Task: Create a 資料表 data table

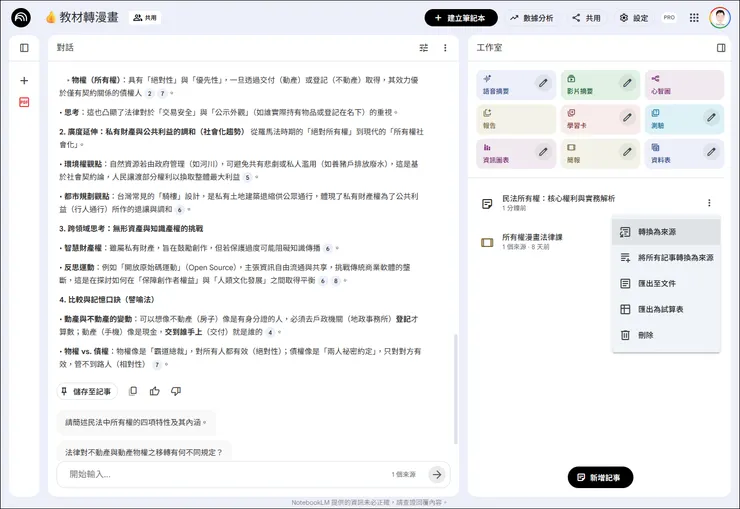Action: (x=684, y=153)
